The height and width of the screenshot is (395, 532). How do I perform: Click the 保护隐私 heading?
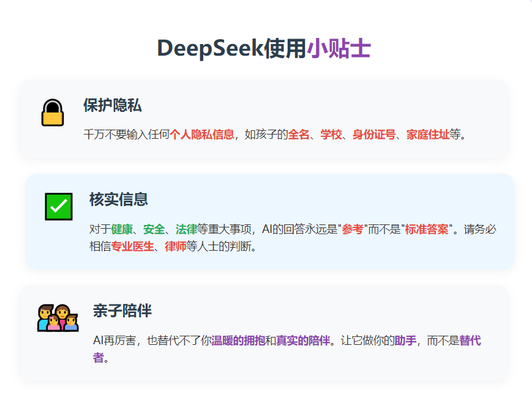click(x=113, y=105)
